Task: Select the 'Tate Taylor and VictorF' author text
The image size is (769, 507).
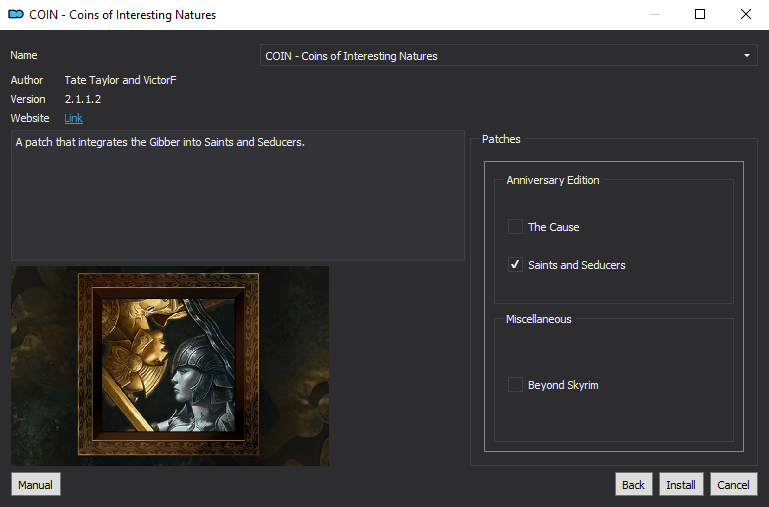Action: pyautogui.click(x=120, y=80)
